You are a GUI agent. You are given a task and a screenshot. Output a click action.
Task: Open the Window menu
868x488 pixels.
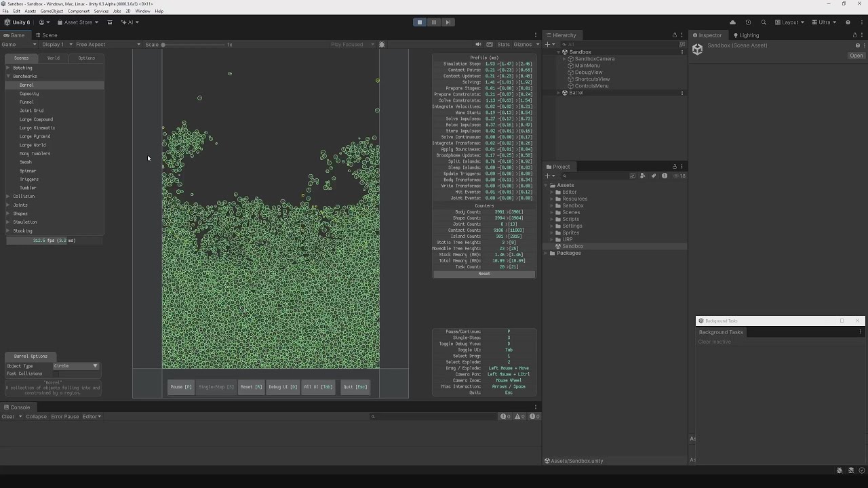pos(142,12)
